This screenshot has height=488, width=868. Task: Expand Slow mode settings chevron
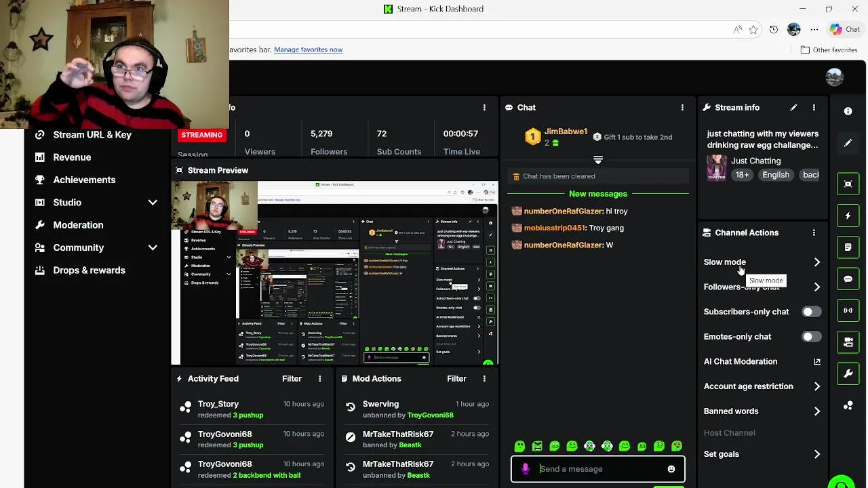(816, 262)
